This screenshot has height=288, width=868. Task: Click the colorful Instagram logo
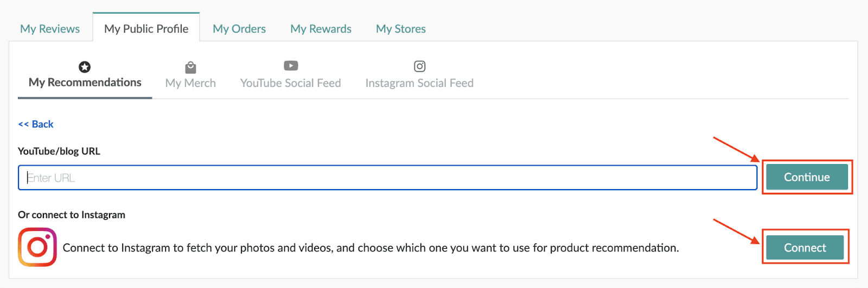(x=37, y=247)
